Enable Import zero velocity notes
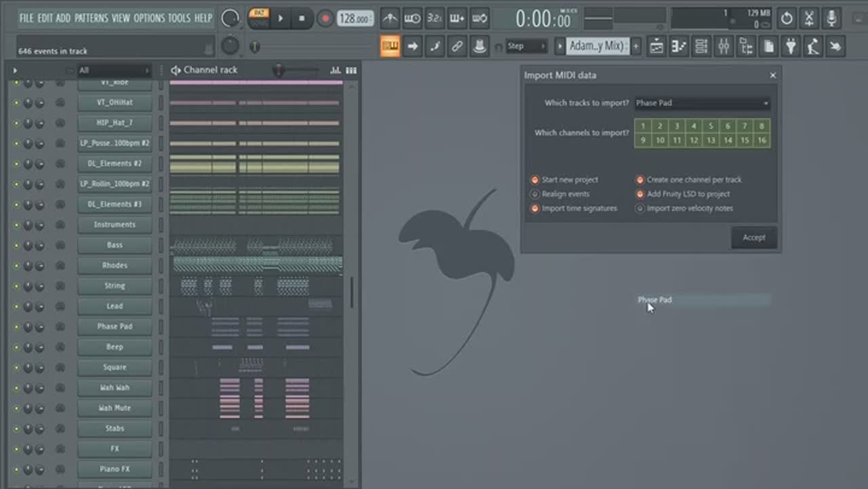 (x=639, y=208)
